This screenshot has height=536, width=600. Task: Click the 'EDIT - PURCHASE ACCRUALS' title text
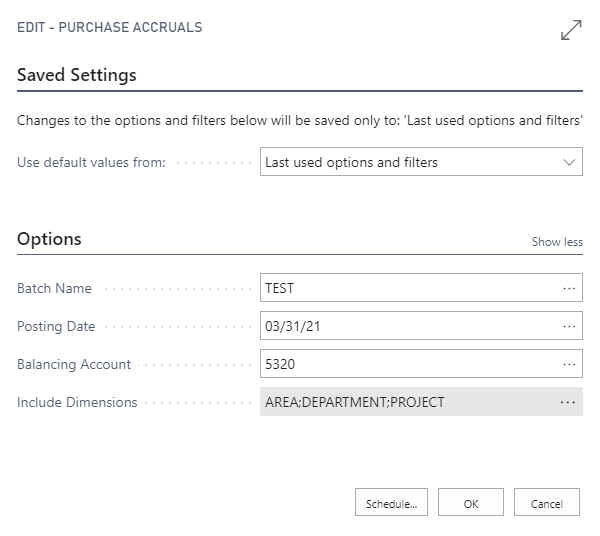(x=109, y=27)
